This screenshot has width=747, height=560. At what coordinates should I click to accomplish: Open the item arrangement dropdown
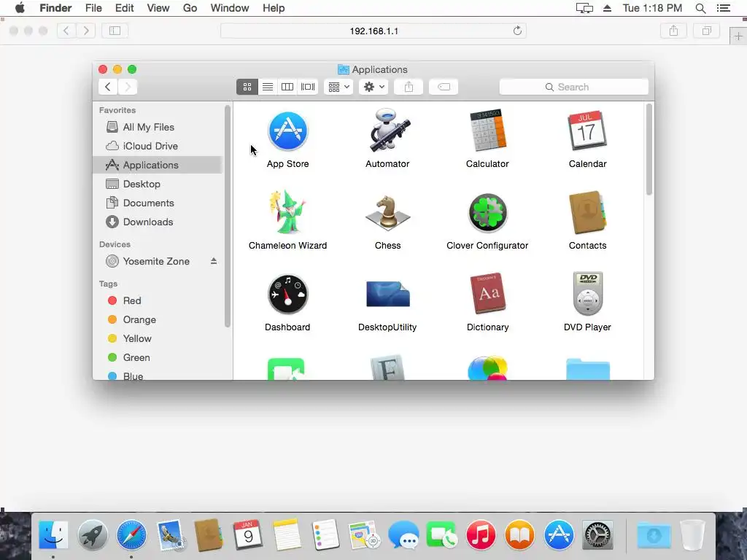point(338,87)
